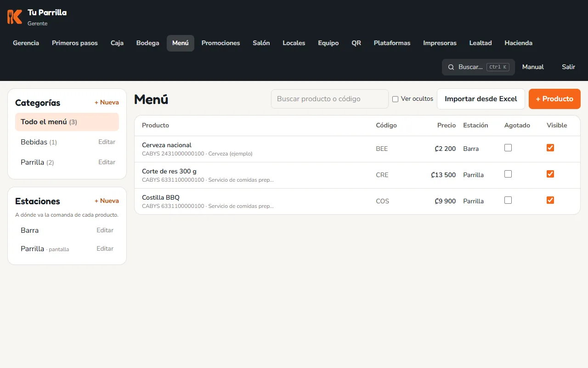588x368 pixels.
Task: Open the Manual link
Action: [533, 67]
